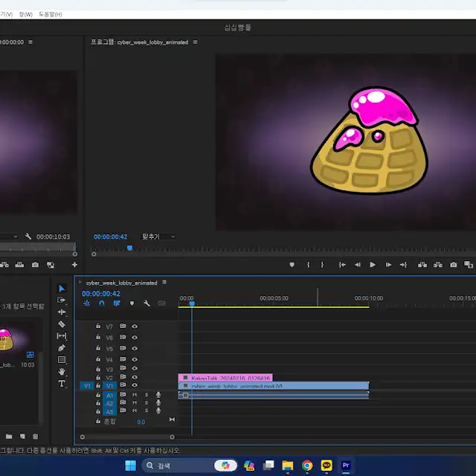Open timeline display settings wrench
The width and height of the screenshot is (476, 476).
(147, 303)
